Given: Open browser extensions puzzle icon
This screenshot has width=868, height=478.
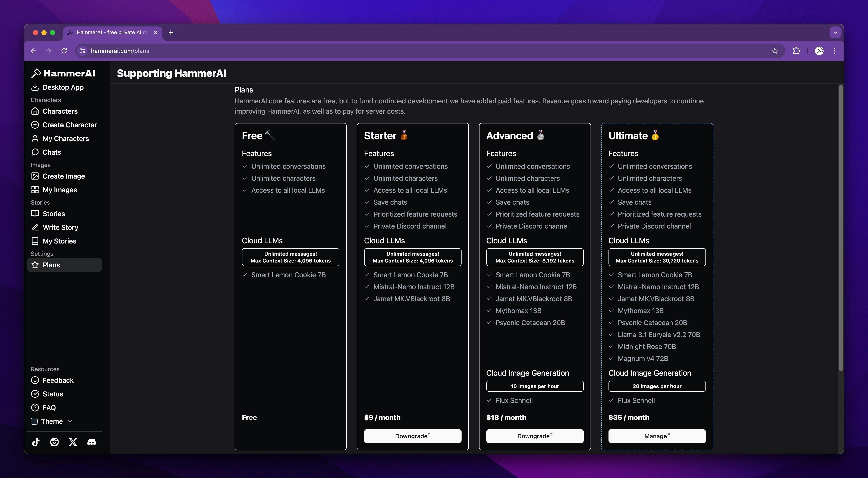Looking at the screenshot, I should click(796, 51).
